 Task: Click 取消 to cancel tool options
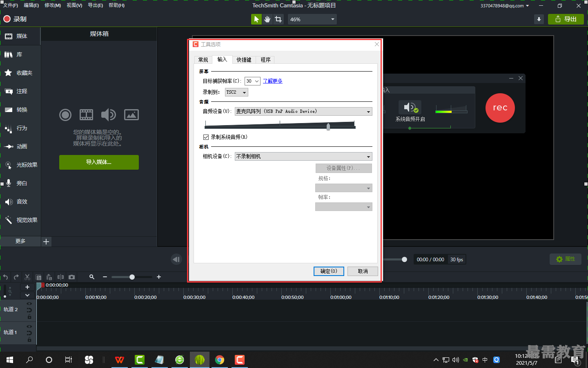tap(363, 271)
